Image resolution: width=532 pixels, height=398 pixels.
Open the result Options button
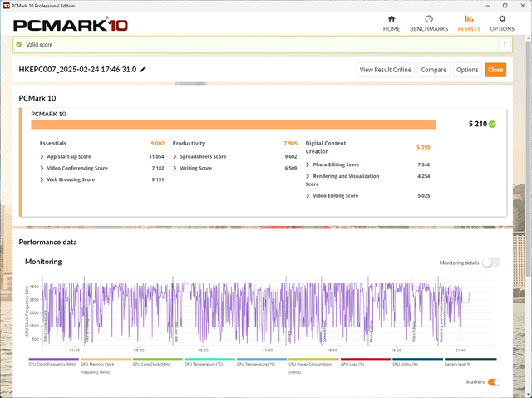[x=467, y=70]
